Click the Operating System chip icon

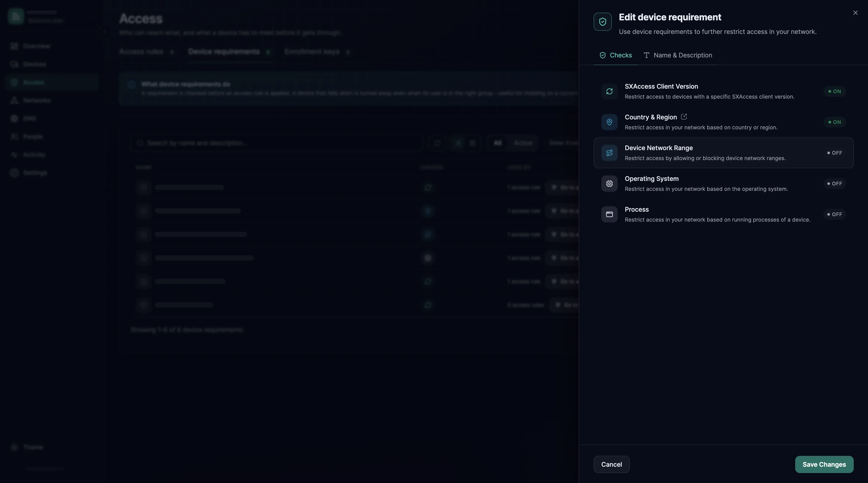tap(609, 184)
